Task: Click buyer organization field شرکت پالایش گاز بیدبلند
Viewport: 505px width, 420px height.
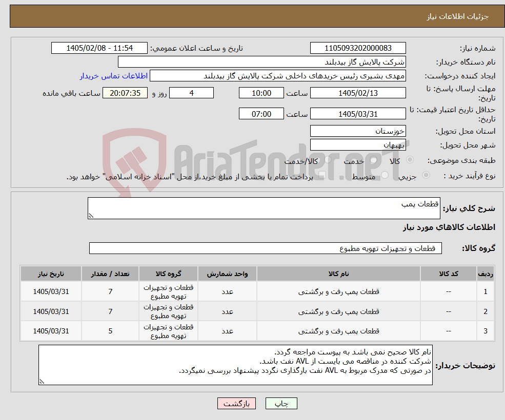Action: (262, 62)
